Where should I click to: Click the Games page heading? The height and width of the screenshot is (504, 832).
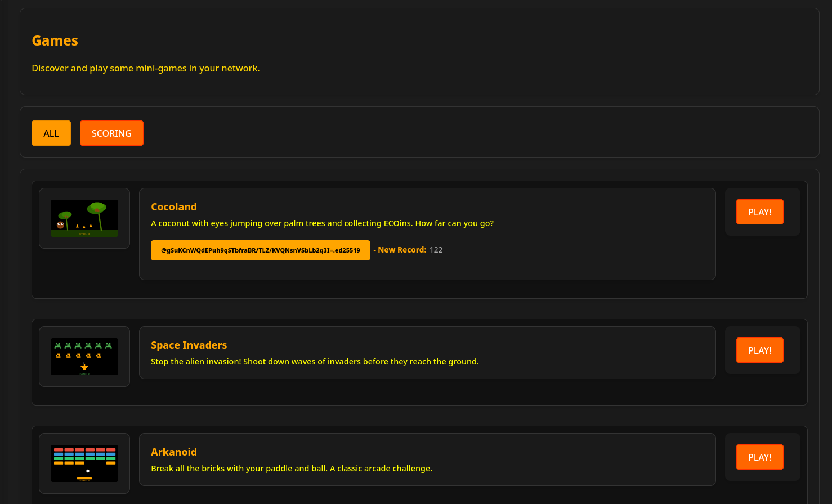point(55,40)
